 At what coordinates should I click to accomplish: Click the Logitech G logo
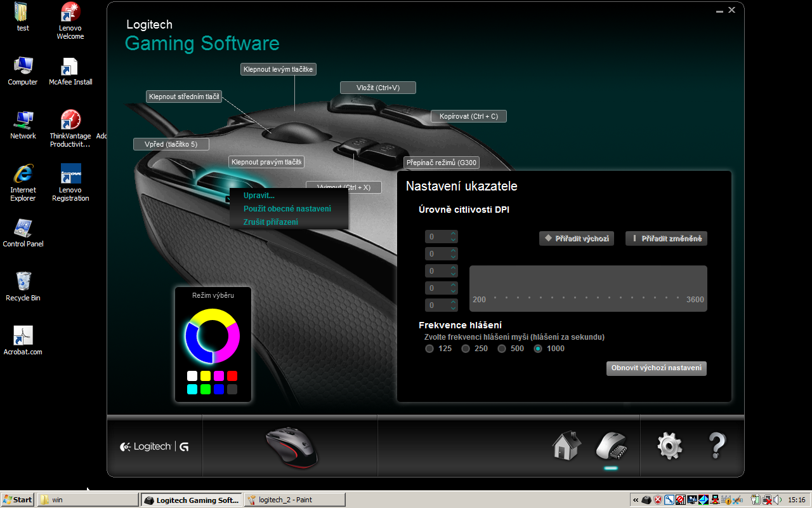(x=154, y=446)
